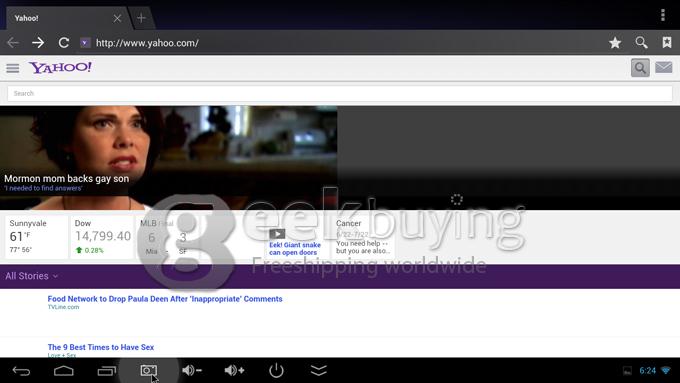Image resolution: width=680 pixels, height=383 pixels.
Task: Open browser search magnifier in toolbar
Action: click(641, 43)
